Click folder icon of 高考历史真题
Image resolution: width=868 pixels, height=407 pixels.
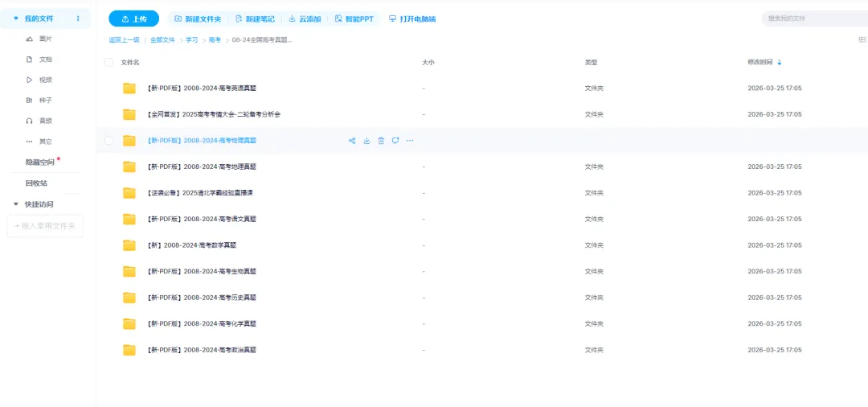(x=129, y=298)
